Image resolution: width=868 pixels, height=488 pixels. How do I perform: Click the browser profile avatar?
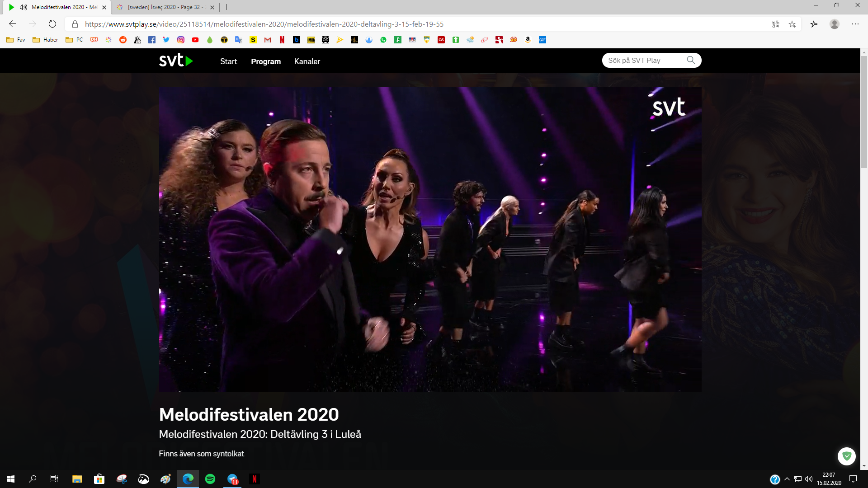(x=835, y=24)
